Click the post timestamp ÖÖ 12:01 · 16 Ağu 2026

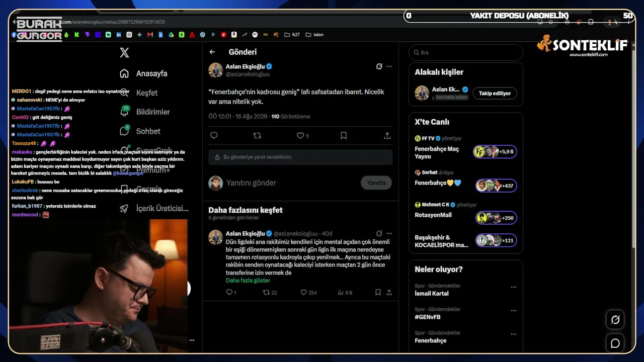(238, 117)
